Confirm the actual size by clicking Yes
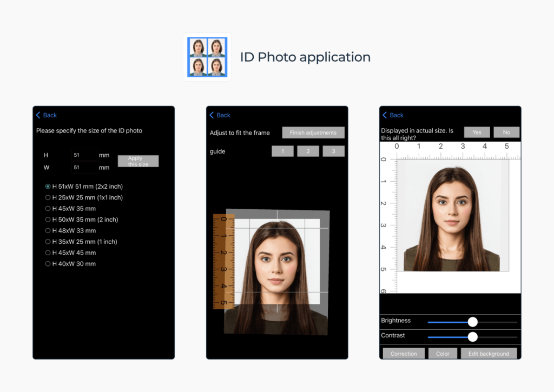The image size is (554, 392). (477, 132)
